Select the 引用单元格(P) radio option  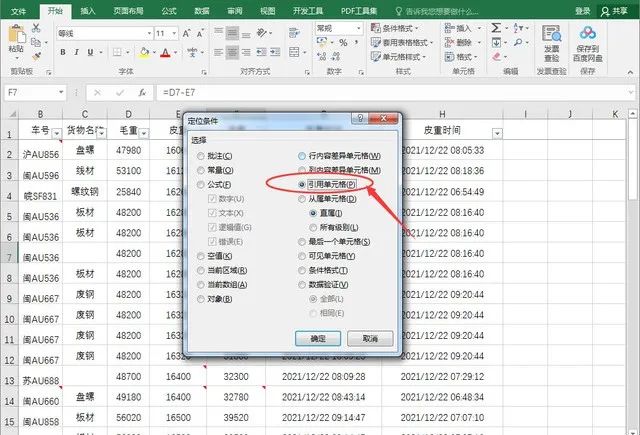click(x=302, y=185)
